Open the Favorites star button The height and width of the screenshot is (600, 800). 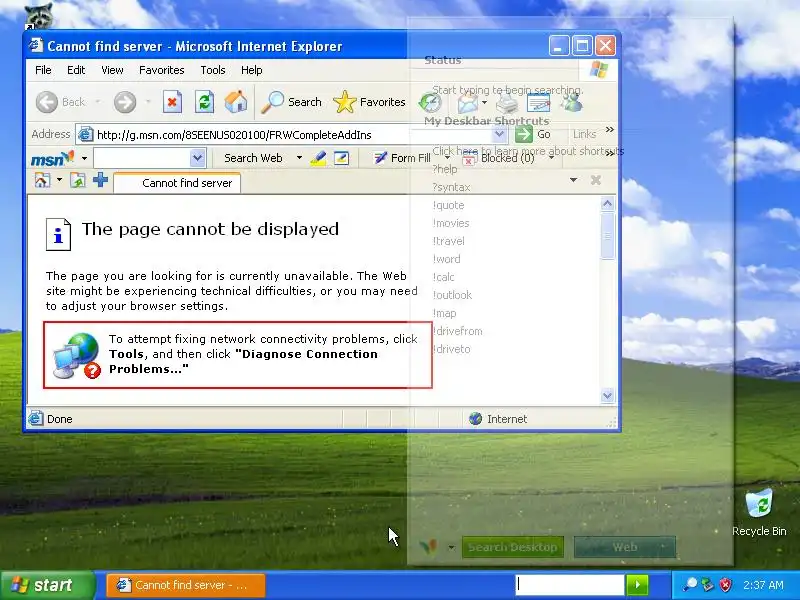(369, 102)
